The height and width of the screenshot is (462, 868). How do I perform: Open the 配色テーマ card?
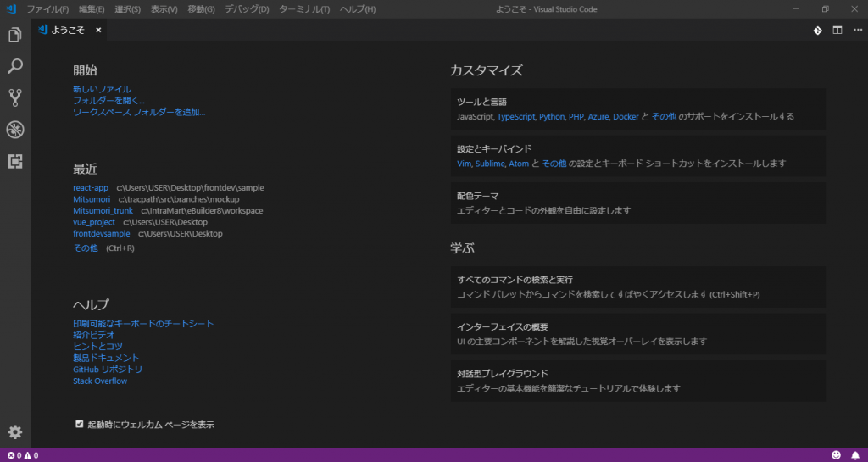(x=638, y=203)
